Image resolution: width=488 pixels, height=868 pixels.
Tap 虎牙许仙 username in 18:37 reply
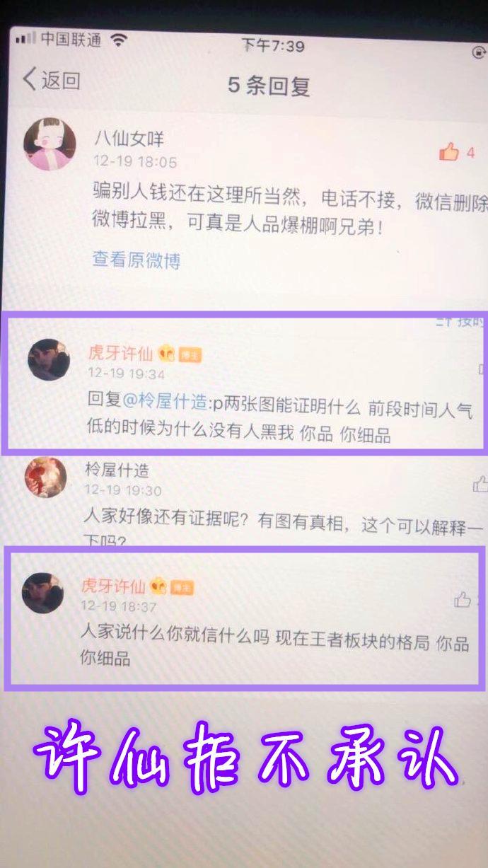tap(113, 586)
